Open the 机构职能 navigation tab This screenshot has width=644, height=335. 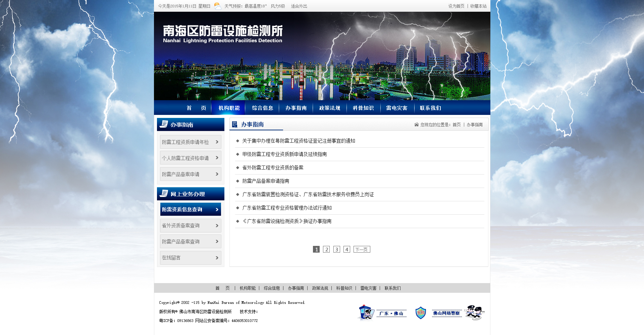229,108
